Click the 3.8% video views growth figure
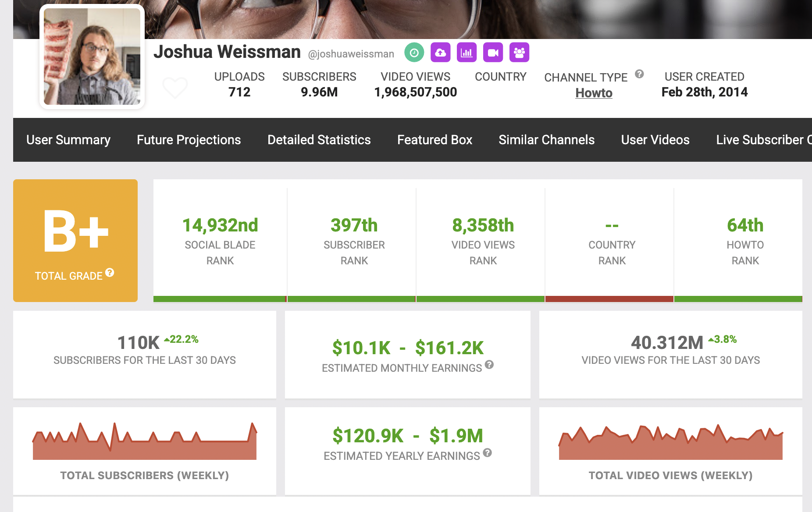The image size is (812, 512). [723, 339]
